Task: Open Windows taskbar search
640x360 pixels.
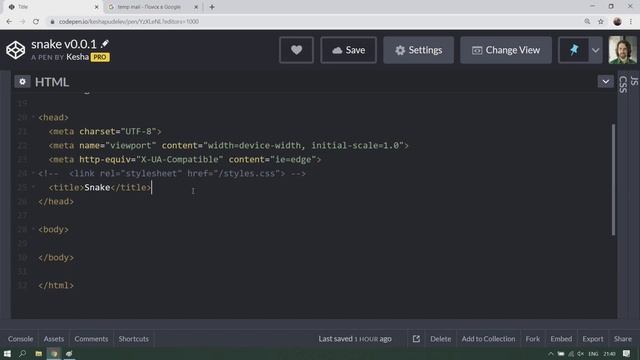Action: 22,353
